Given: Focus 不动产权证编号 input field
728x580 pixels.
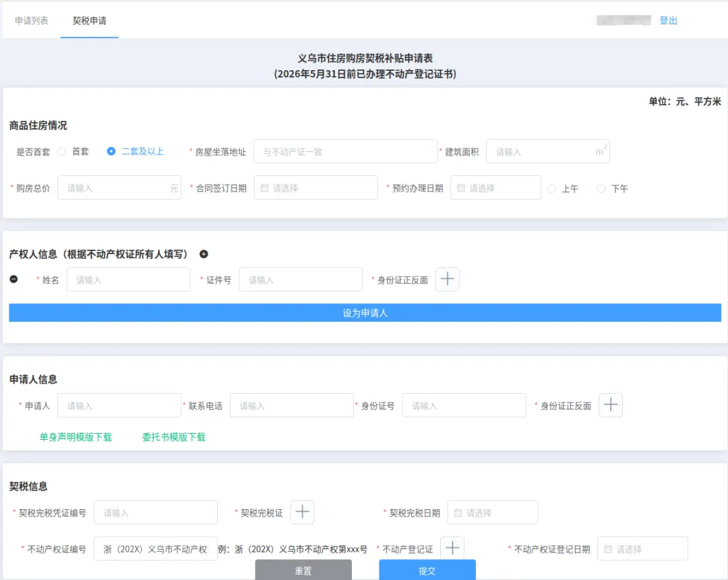Looking at the screenshot, I should 156,548.
